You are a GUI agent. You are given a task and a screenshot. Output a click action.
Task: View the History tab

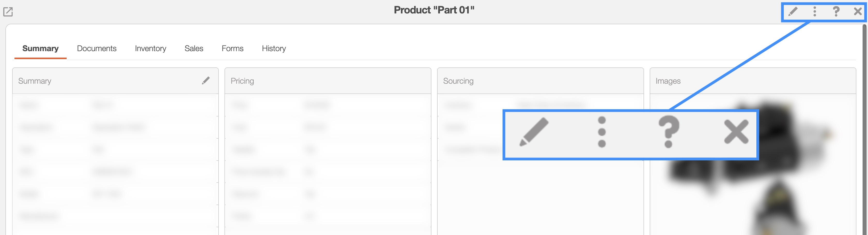(x=274, y=49)
